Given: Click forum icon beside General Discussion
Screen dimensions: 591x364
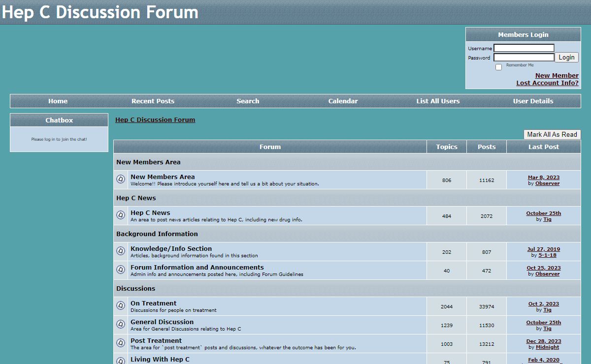Looking at the screenshot, I should coord(121,325).
